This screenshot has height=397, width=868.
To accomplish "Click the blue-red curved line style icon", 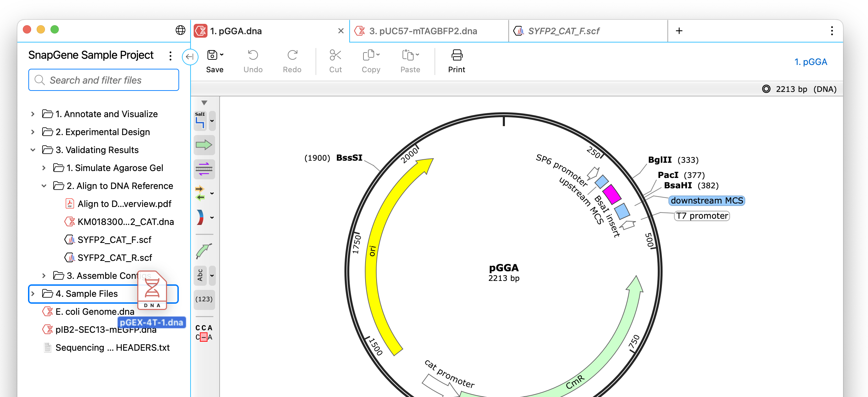I will click(200, 217).
